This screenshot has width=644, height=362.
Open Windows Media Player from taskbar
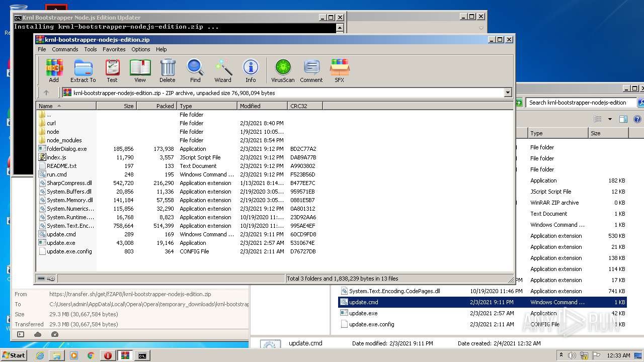click(74, 355)
